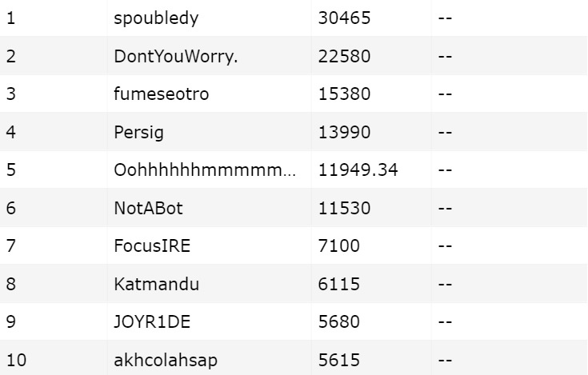Select the decimal score 11949.34
The width and height of the screenshot is (588, 375).
coord(358,170)
